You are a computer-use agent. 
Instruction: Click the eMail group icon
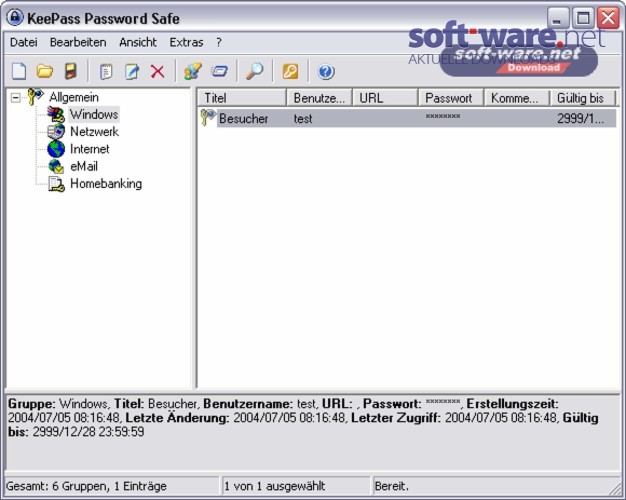[56, 166]
